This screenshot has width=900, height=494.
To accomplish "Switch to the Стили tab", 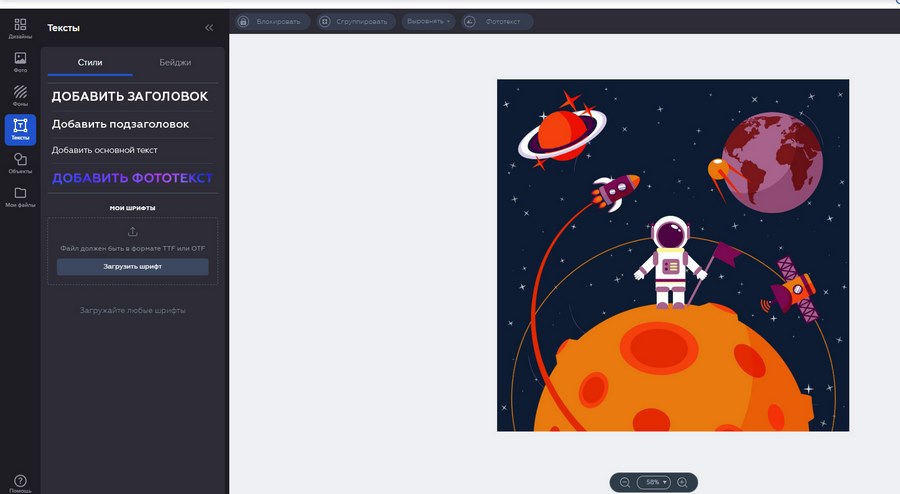I will (x=90, y=63).
